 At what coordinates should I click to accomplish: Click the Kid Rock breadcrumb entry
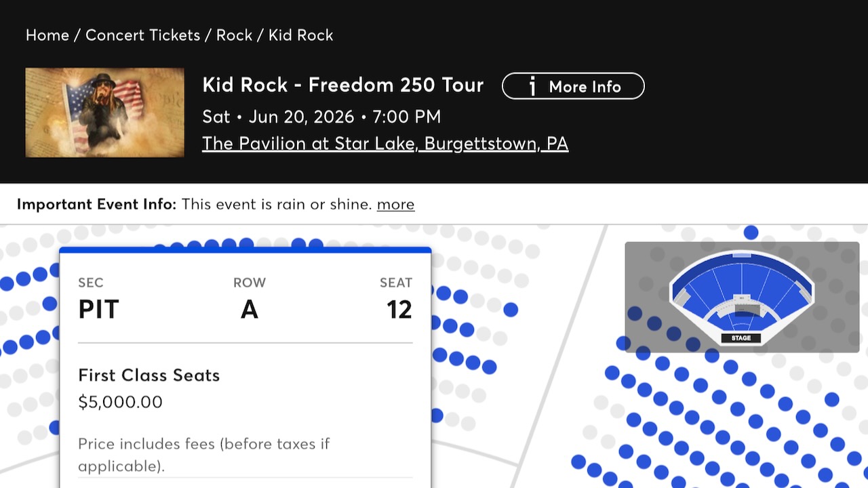pos(300,35)
